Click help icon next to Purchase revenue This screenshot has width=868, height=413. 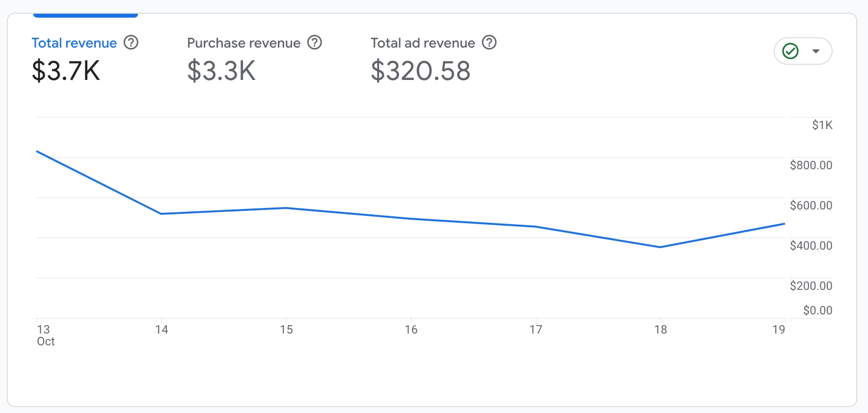click(315, 43)
